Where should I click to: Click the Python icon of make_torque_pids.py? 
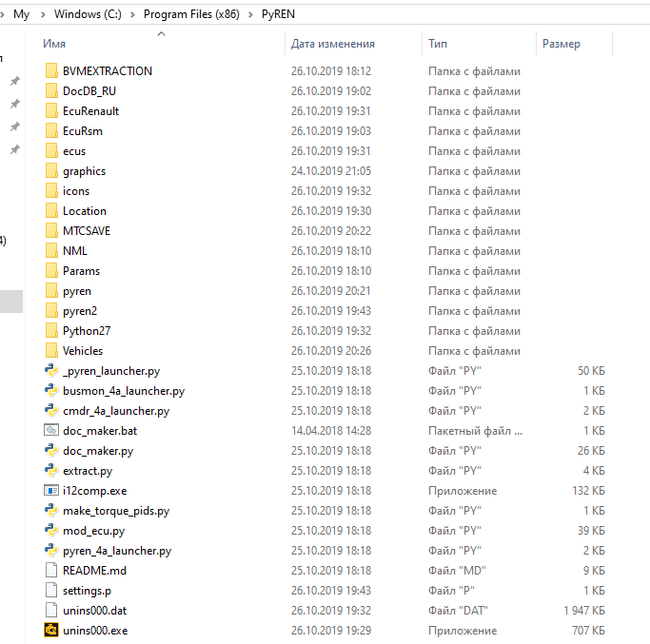(x=51, y=511)
